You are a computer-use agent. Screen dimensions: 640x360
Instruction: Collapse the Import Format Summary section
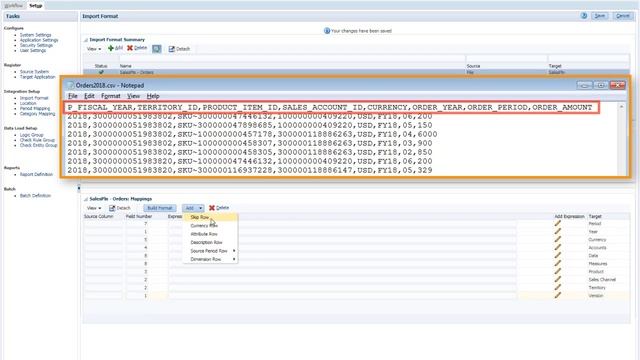point(86,40)
